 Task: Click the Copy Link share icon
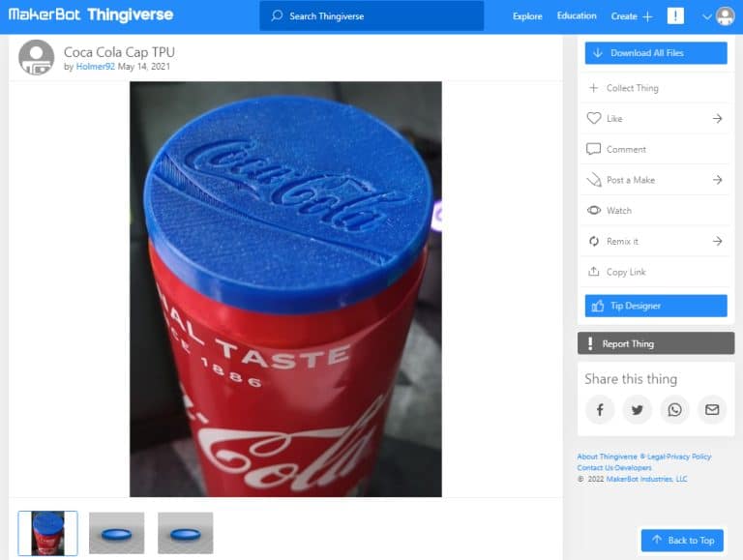[593, 271]
